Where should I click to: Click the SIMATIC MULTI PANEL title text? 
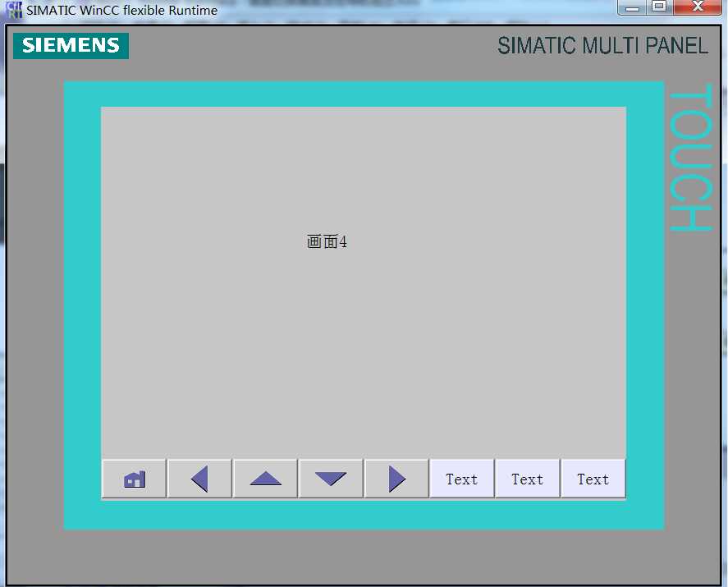[x=602, y=46]
